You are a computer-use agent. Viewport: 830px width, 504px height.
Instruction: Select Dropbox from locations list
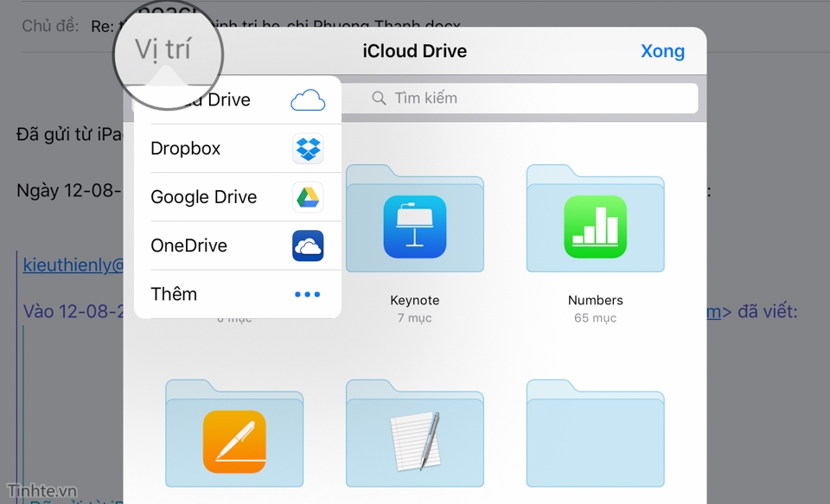pos(238,148)
